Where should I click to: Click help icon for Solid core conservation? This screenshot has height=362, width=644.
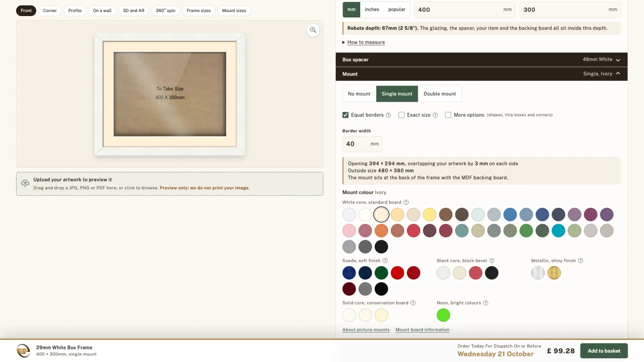click(413, 303)
